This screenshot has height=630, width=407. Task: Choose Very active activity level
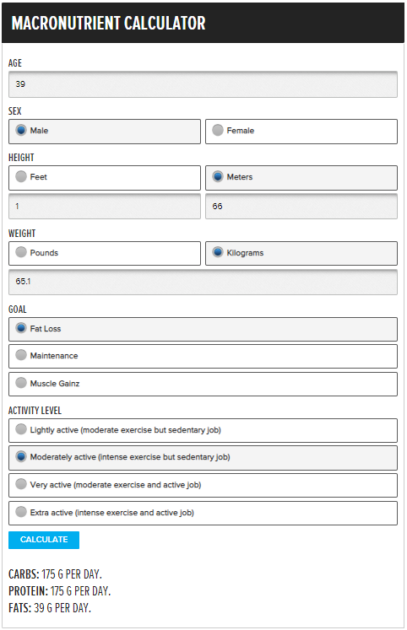(203, 485)
